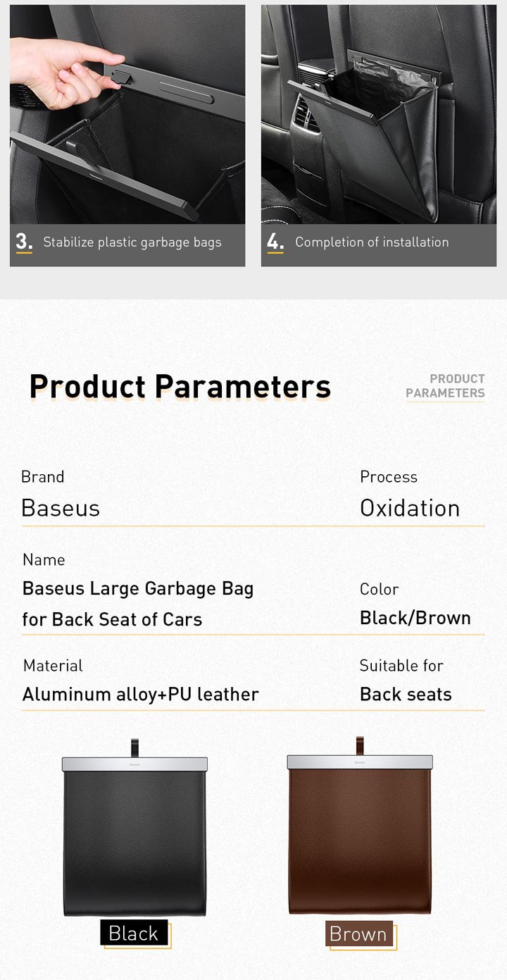Click the Back seats value text

tap(406, 694)
